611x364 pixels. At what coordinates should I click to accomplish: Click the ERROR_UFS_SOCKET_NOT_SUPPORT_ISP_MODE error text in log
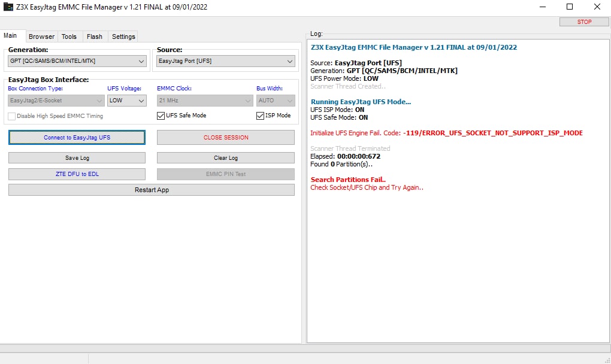(493, 133)
